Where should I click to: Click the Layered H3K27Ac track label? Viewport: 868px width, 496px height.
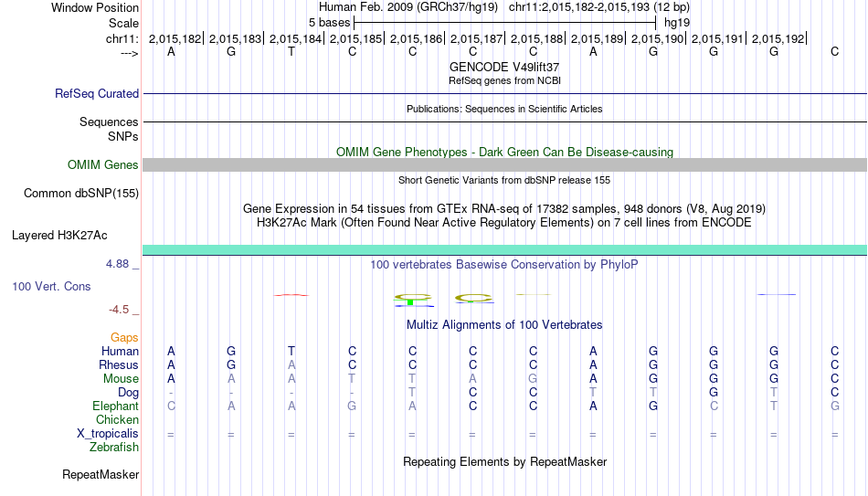pyautogui.click(x=59, y=236)
